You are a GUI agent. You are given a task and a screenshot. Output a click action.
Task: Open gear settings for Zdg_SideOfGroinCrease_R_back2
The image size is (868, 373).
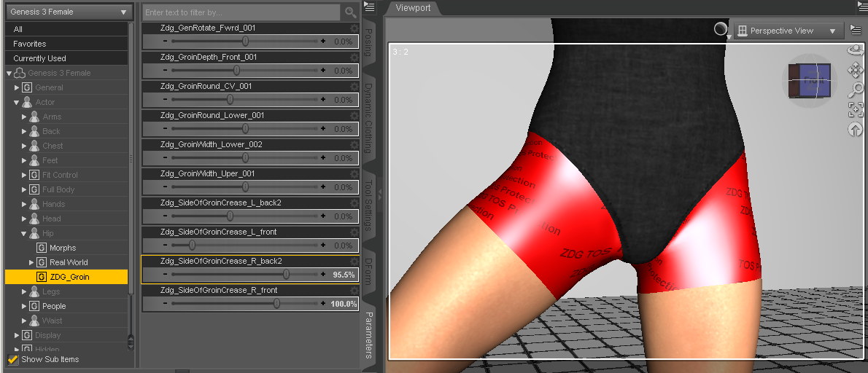coord(354,261)
